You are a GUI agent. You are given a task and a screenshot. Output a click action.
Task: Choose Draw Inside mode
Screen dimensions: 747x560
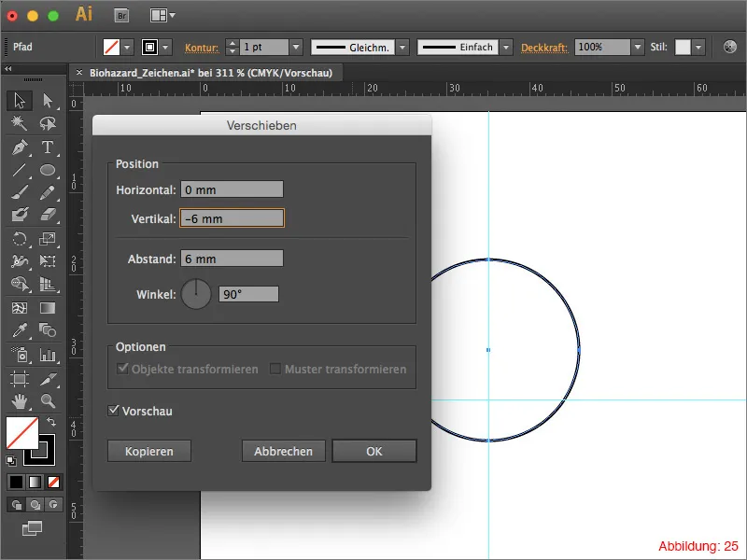(53, 504)
